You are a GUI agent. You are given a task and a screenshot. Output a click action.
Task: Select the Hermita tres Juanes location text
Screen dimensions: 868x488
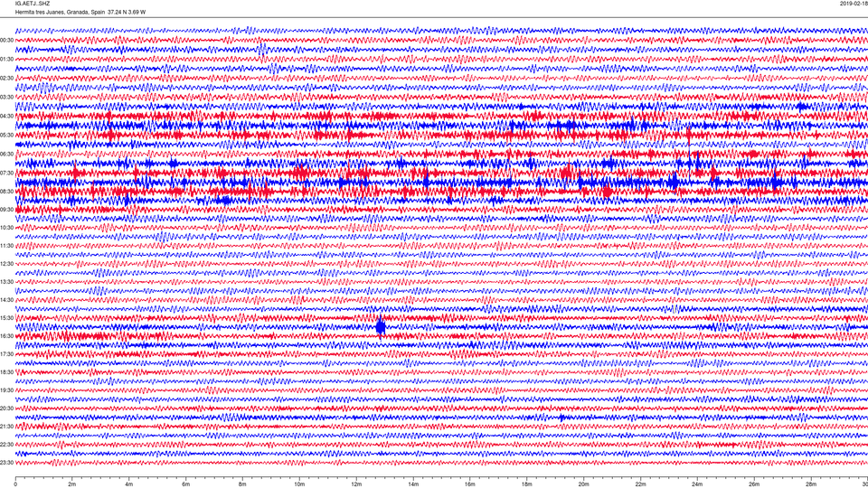(80, 12)
